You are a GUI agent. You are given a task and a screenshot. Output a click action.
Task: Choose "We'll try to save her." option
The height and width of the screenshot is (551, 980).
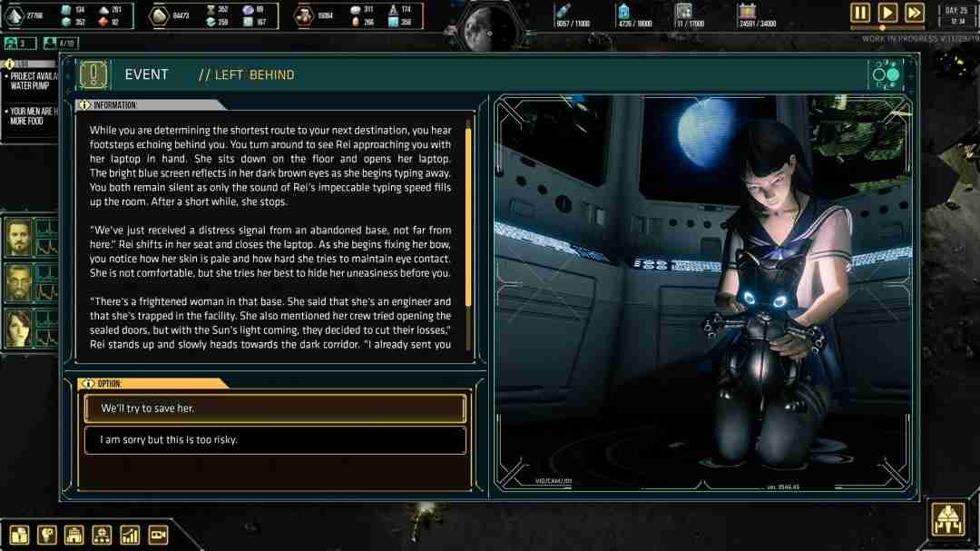pyautogui.click(x=274, y=408)
